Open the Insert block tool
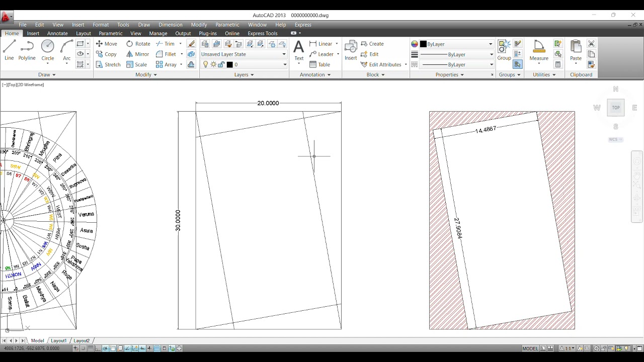 pos(351,51)
